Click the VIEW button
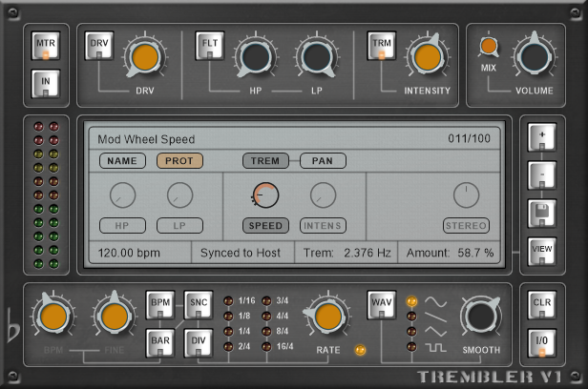 tap(541, 251)
